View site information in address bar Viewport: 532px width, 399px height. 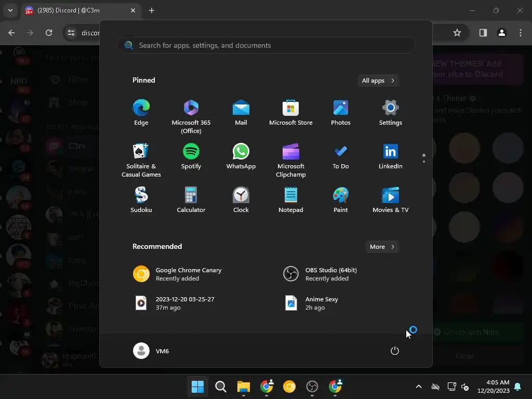(71, 33)
